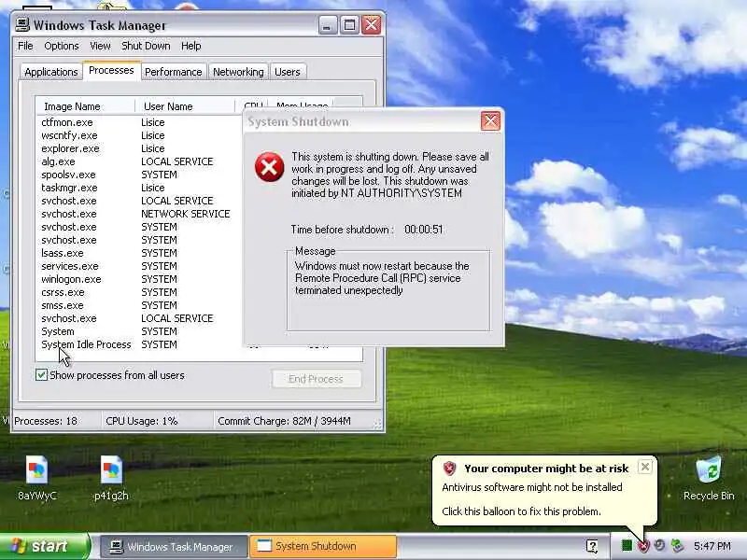Close the System Shutdown dialog
The image size is (747, 560).
coord(490,121)
